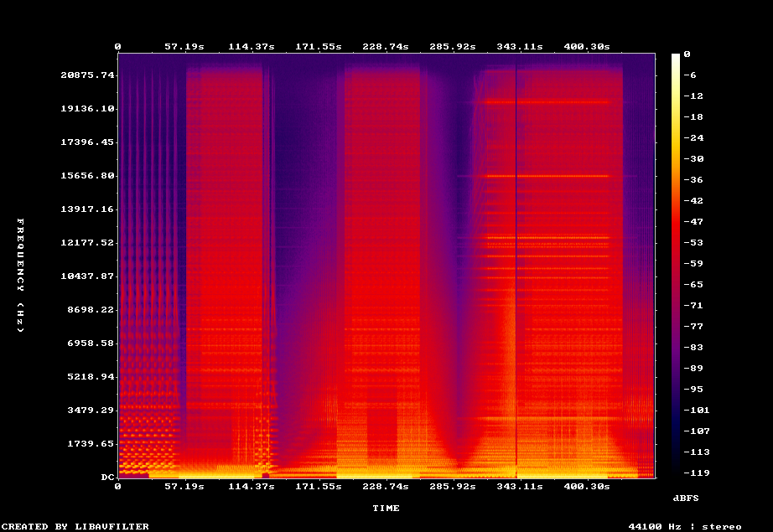This screenshot has height=532, width=773.
Task: Click the -59 level on the dBFS legend
Action: (693, 264)
